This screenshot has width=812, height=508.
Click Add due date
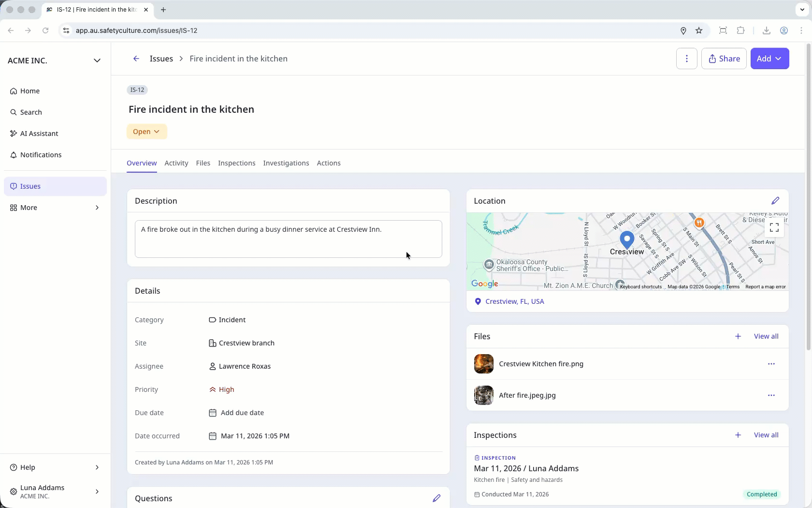tap(236, 413)
